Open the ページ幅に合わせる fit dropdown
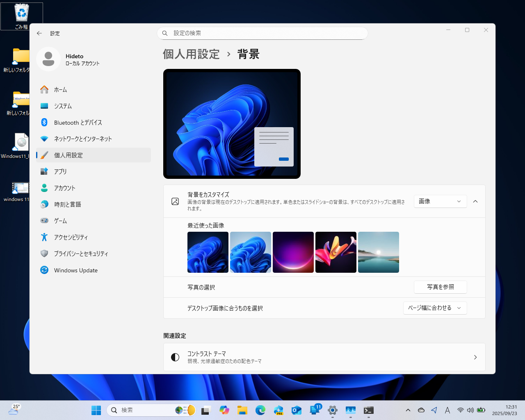The width and height of the screenshot is (525, 420). coord(435,308)
